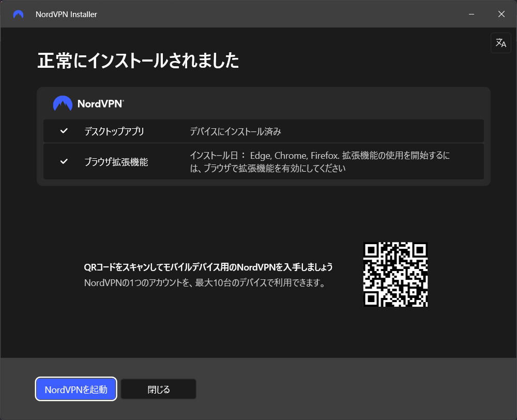Click the checkmark beside ブラウザ拡張機能
Image resolution: width=517 pixels, height=420 pixels.
click(x=64, y=161)
